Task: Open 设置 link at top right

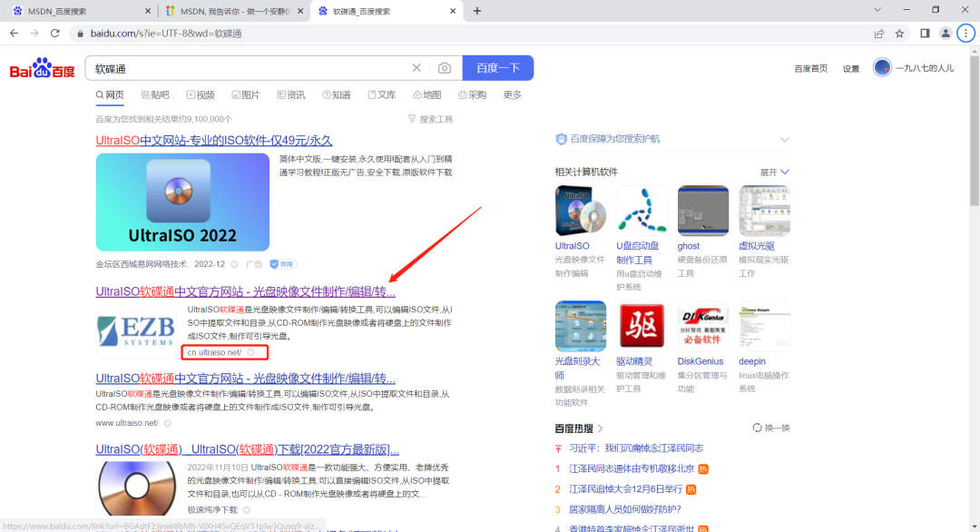Action: pyautogui.click(x=850, y=69)
